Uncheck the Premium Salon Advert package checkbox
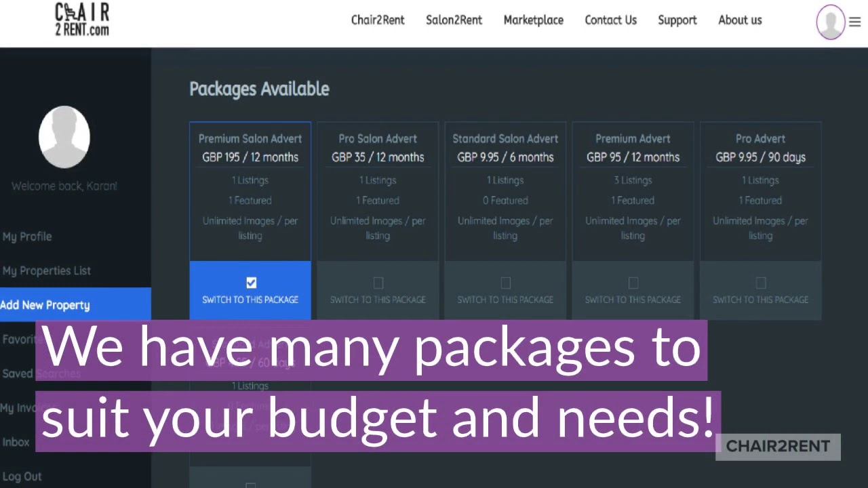 click(x=251, y=283)
